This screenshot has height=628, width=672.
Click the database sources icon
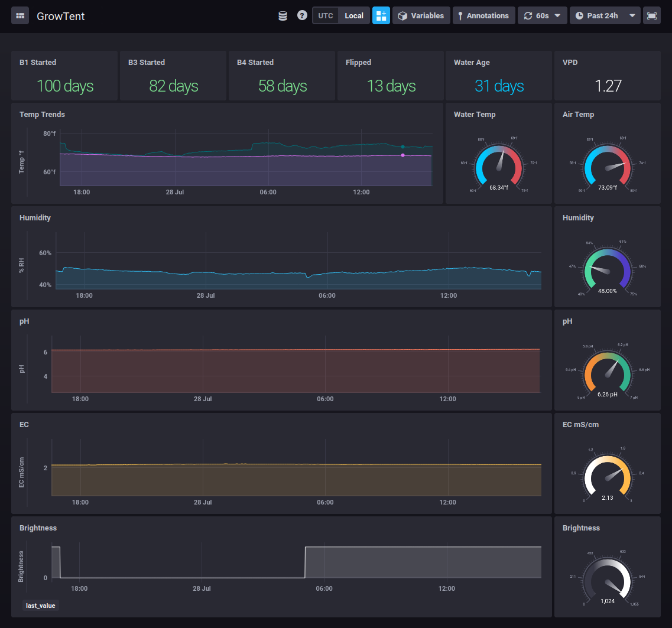(283, 16)
